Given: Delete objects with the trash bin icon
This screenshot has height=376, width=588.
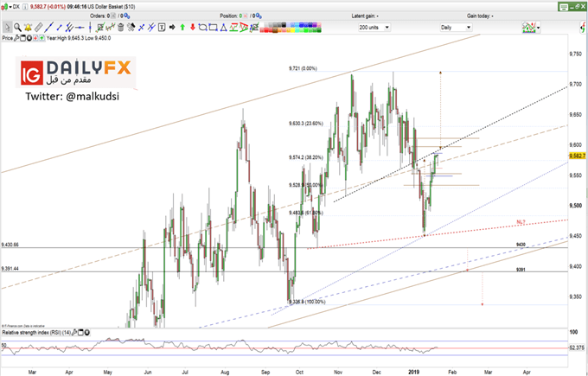Looking at the screenshot, I should point(121,28).
